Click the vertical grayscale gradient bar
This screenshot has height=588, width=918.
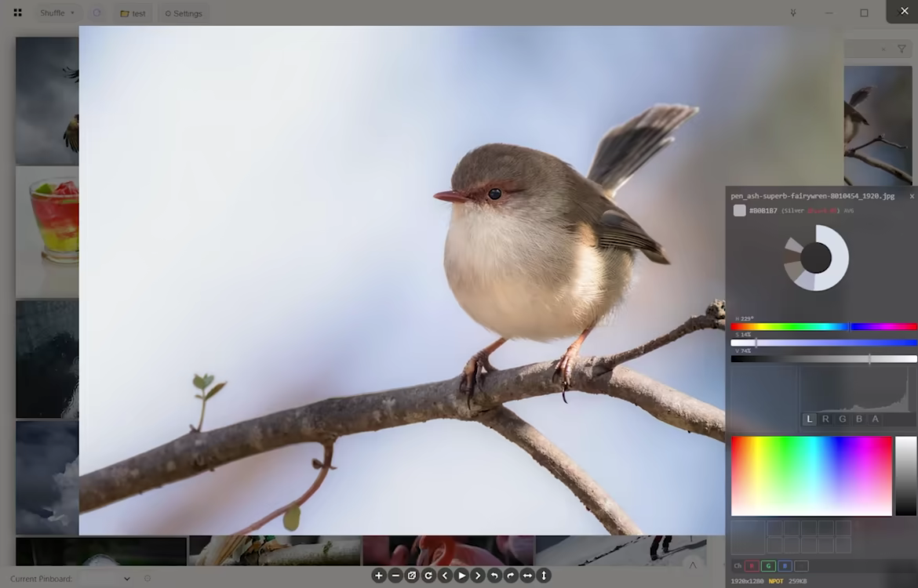905,476
